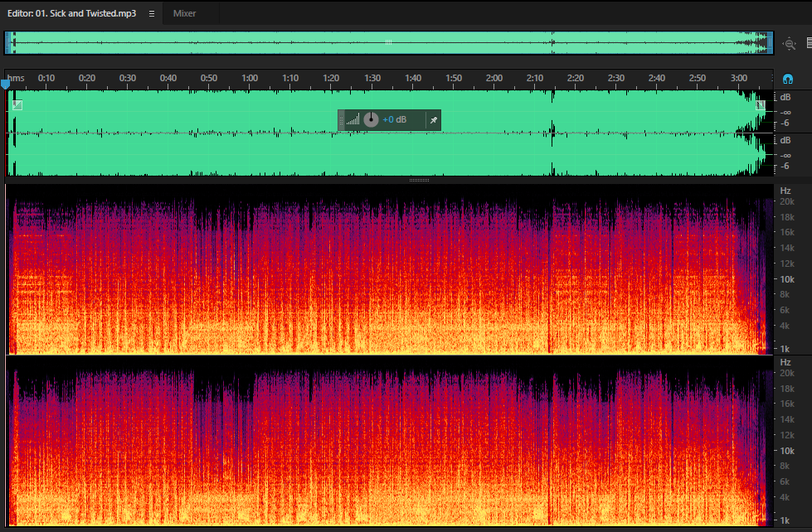The height and width of the screenshot is (532, 812).
Task: Click the HUD volume bars icon
Action: click(353, 120)
